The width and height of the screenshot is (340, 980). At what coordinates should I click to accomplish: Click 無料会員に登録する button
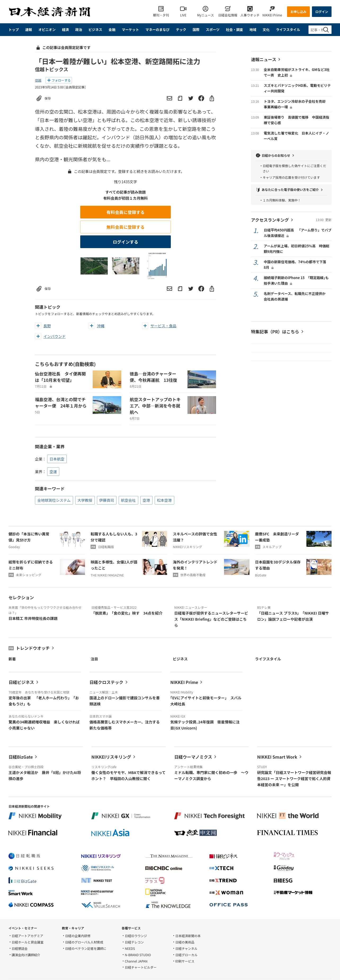pos(125,227)
